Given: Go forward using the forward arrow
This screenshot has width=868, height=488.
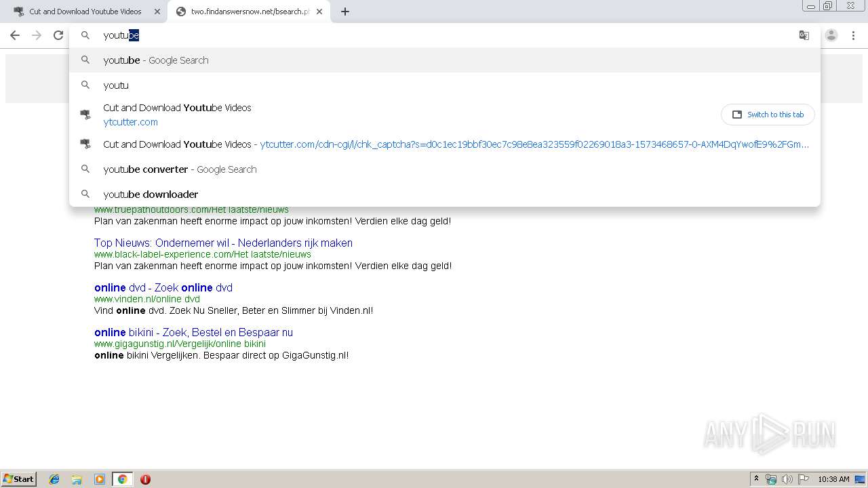Looking at the screenshot, I should (37, 35).
